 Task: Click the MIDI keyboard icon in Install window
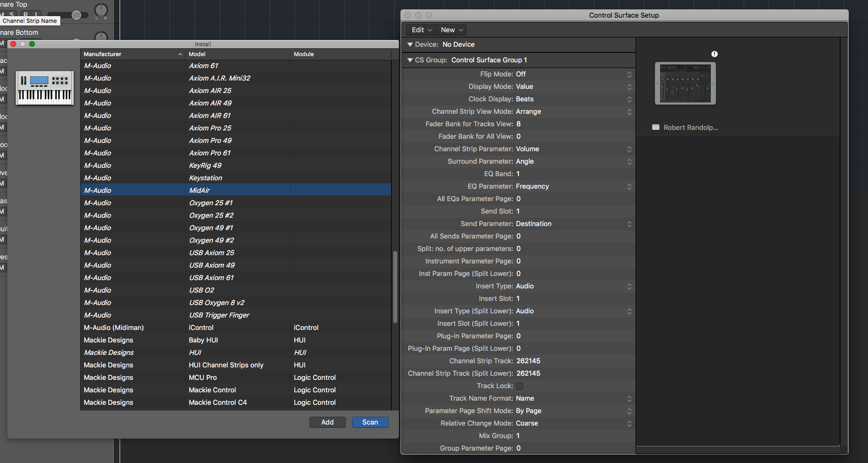(x=45, y=88)
